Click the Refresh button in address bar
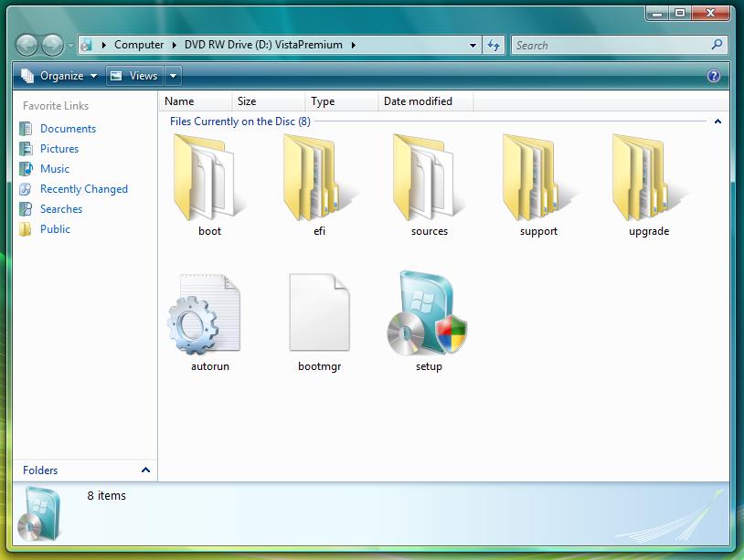 pyautogui.click(x=494, y=45)
